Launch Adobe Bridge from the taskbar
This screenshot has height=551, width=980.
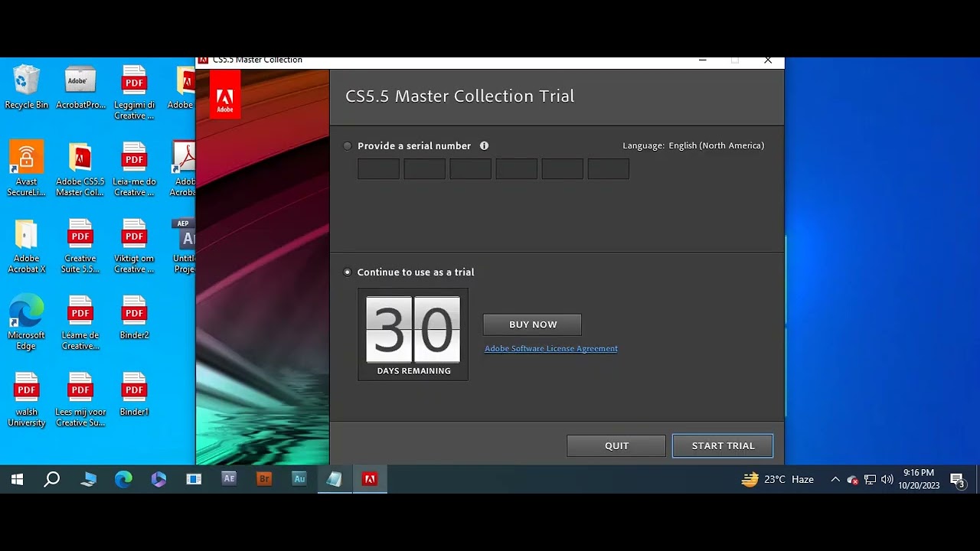click(264, 479)
